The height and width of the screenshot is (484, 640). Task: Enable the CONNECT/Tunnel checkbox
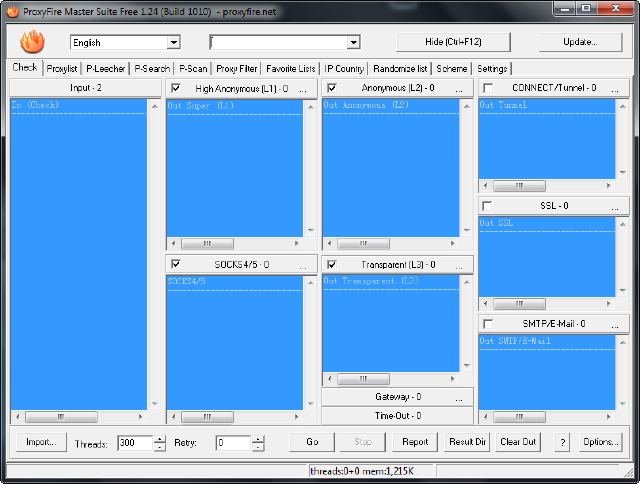click(x=488, y=88)
